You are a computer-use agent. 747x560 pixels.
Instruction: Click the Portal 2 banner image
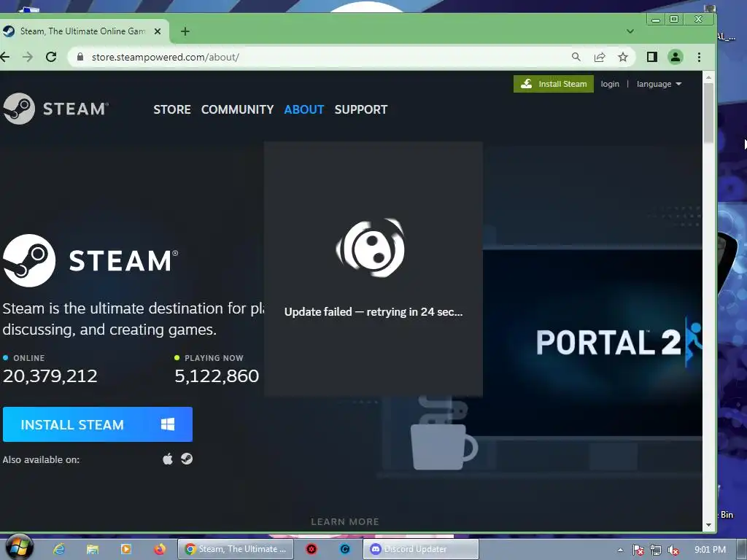tap(592, 342)
